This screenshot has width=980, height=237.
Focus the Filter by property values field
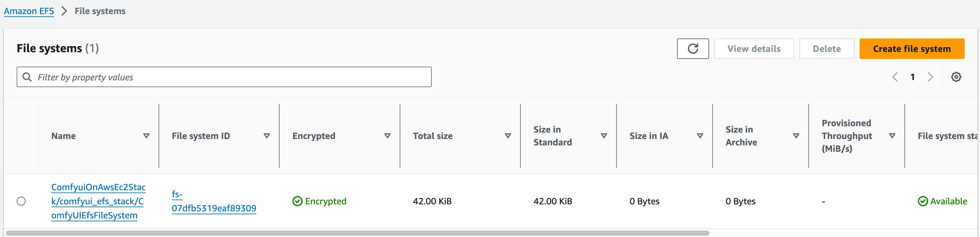[224, 77]
